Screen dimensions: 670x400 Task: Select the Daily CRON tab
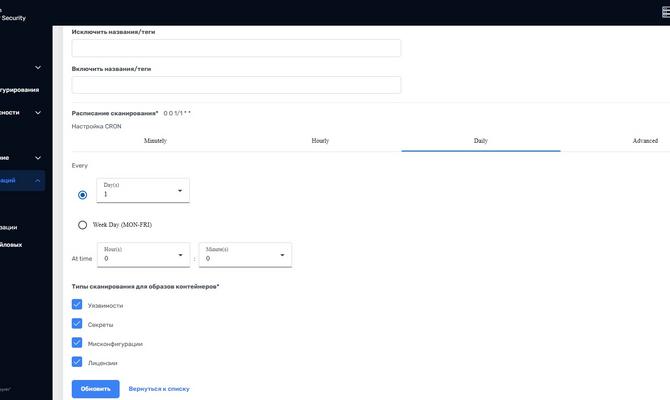(481, 141)
